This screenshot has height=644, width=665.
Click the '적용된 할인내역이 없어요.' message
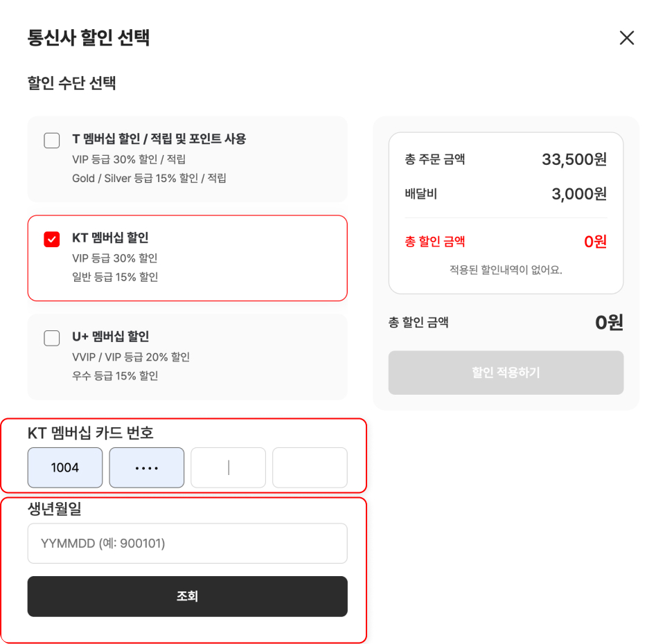click(x=506, y=269)
